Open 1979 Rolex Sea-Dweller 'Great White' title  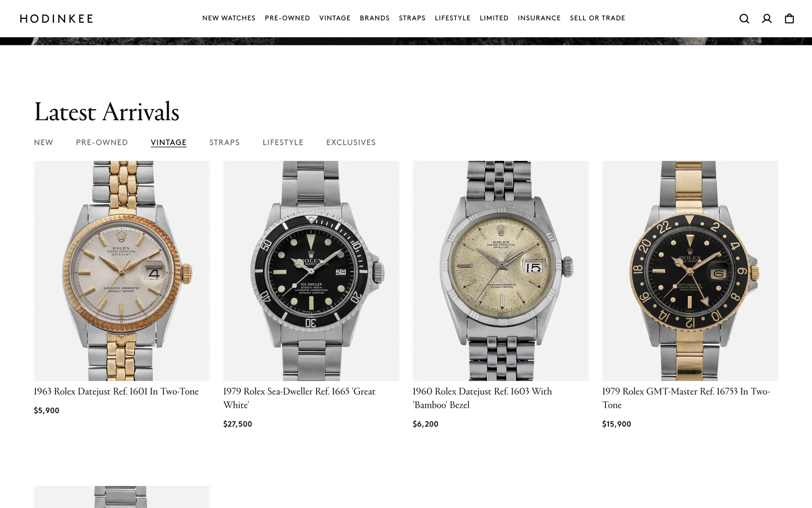click(x=299, y=398)
